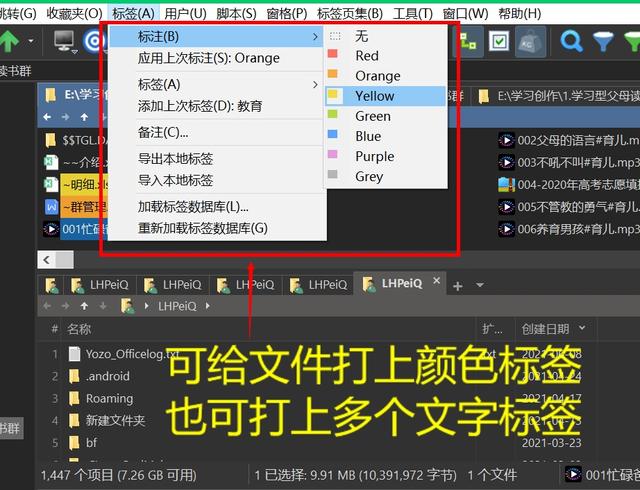640x490 pixels.
Task: Choose the Red label option
Action: [366, 56]
